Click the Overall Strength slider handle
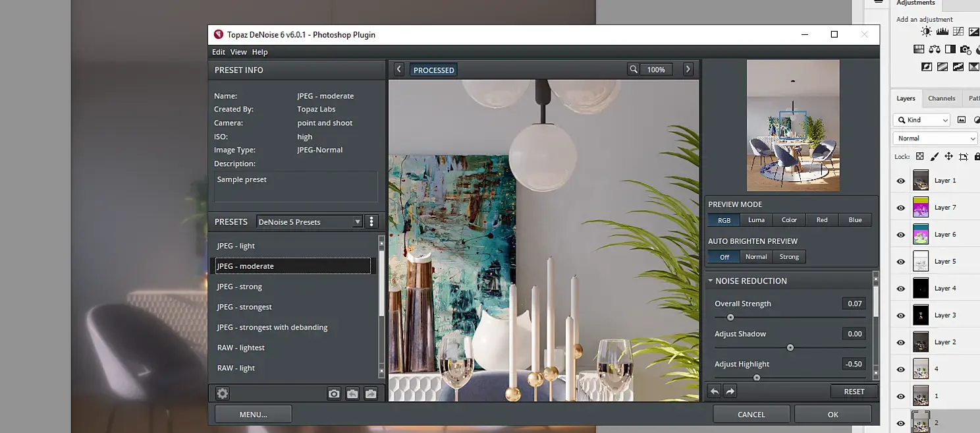Image resolution: width=980 pixels, height=433 pixels. click(730, 318)
